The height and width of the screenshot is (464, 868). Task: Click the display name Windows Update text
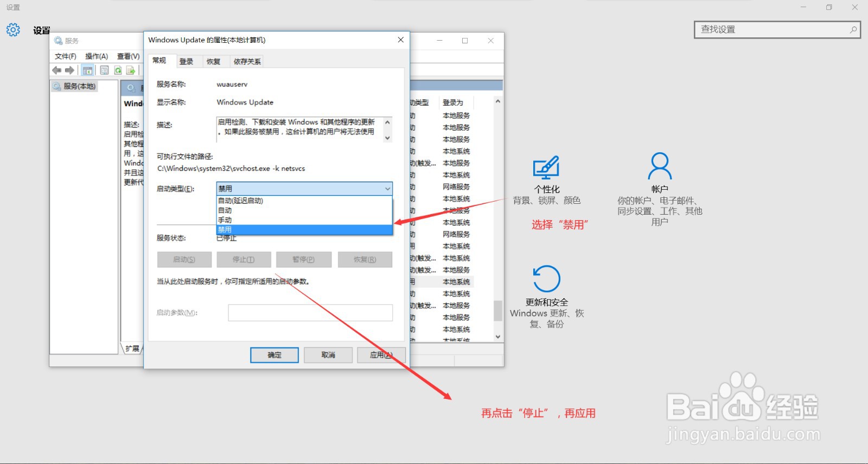tap(245, 102)
